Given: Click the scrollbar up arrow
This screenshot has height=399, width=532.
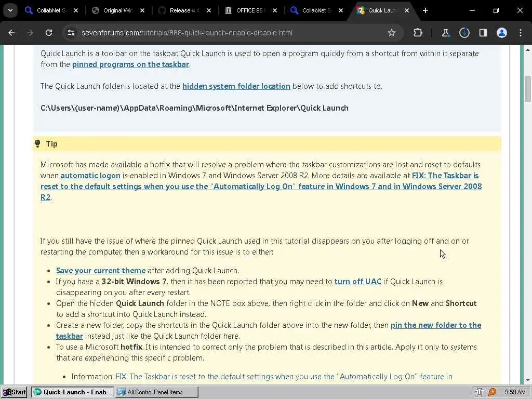Looking at the screenshot, I should [528, 50].
